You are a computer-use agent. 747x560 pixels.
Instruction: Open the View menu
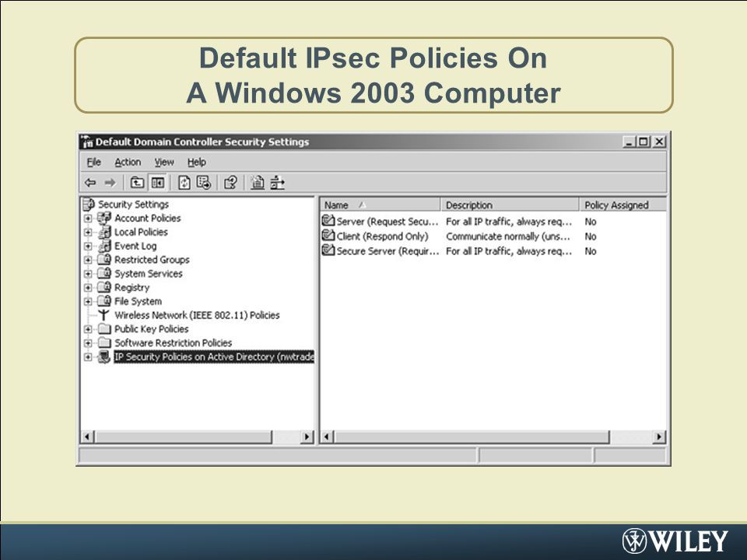click(x=164, y=162)
